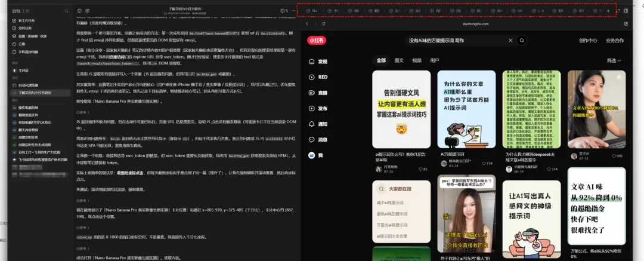Select the 主对话 main conversation
This screenshot has height=261, width=644.
coord(20,70)
